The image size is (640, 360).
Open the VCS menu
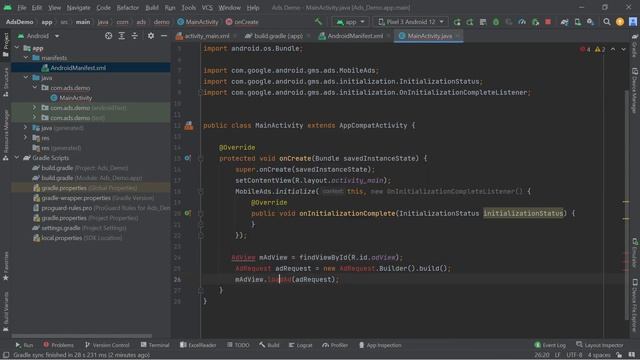207,7
